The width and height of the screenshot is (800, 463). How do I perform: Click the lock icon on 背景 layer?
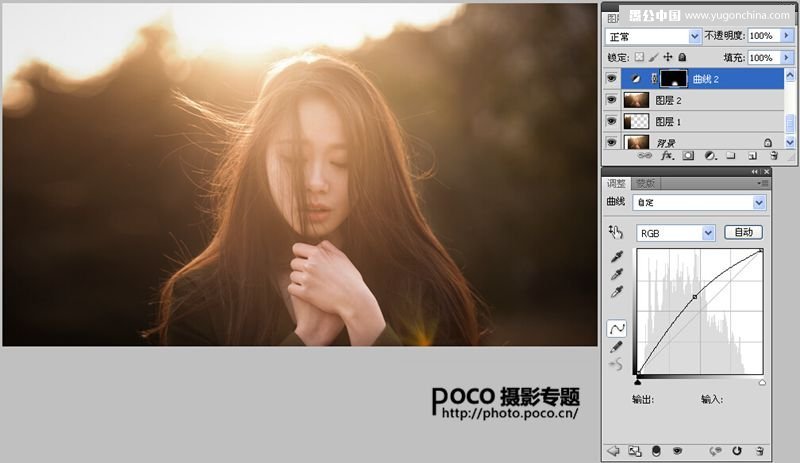pyautogui.click(x=768, y=142)
